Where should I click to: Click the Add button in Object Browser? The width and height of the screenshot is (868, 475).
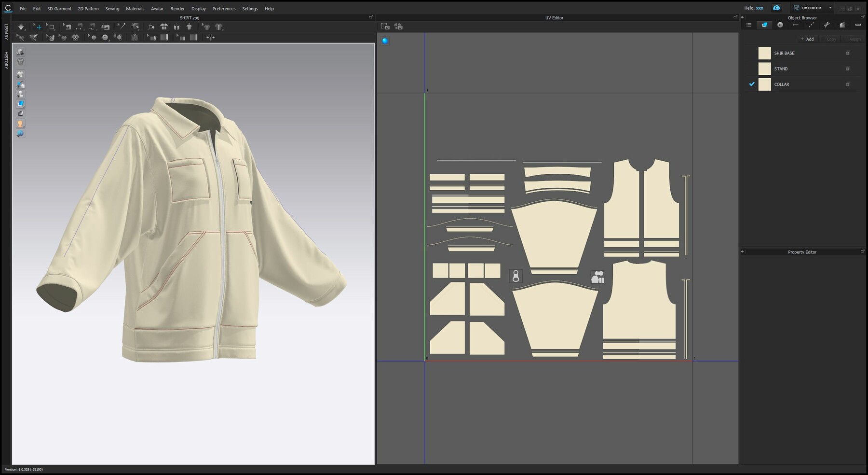[x=807, y=39]
